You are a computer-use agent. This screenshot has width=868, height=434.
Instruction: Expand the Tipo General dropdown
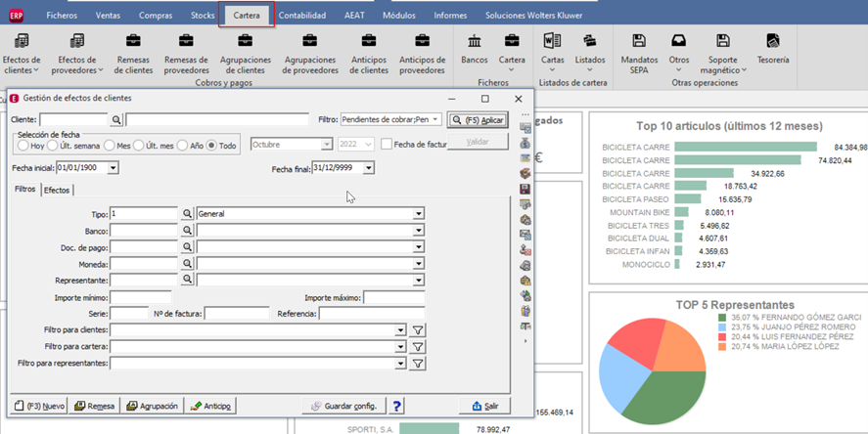[x=419, y=213]
